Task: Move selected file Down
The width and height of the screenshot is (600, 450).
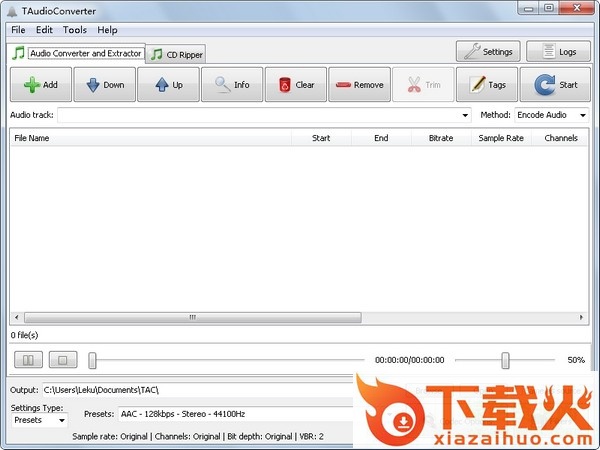Action: tap(104, 85)
